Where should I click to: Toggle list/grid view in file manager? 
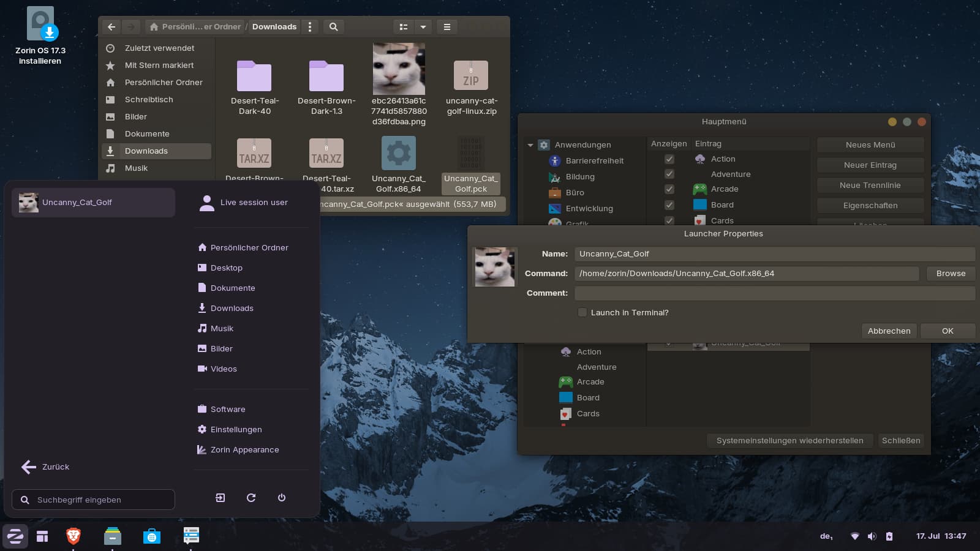click(404, 27)
